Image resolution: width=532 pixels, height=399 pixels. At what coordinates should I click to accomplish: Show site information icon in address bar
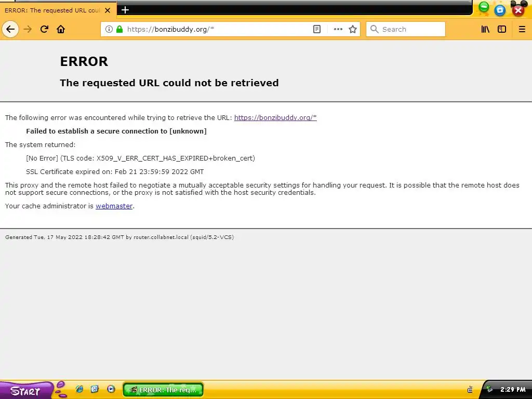coord(109,29)
